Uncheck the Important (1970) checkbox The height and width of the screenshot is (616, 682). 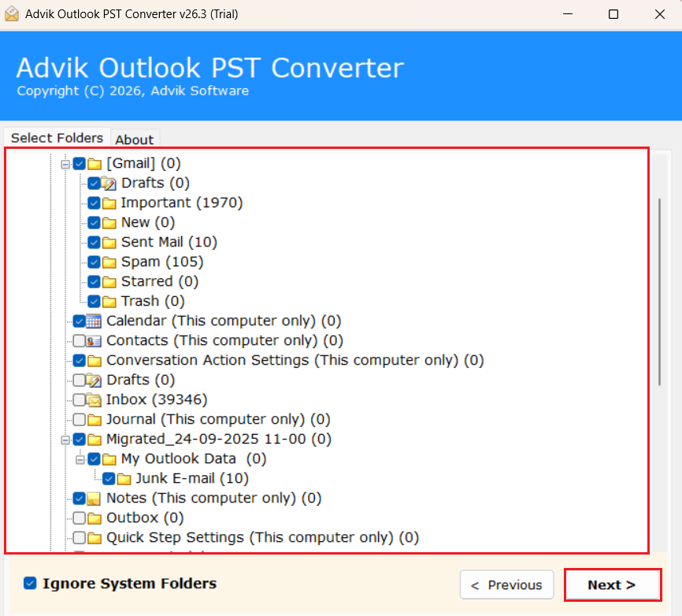94,203
